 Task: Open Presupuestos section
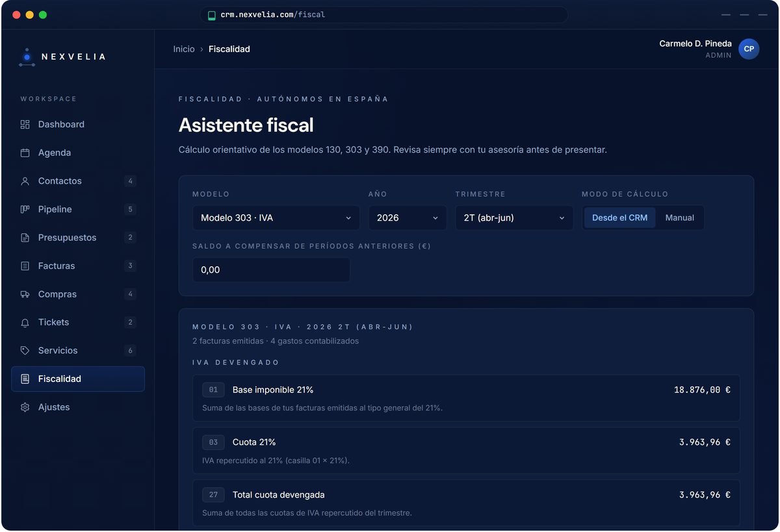pyautogui.click(x=78, y=238)
